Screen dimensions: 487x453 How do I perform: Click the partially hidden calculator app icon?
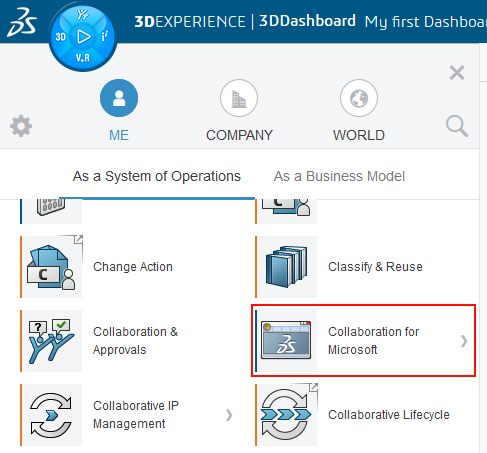[x=52, y=211]
